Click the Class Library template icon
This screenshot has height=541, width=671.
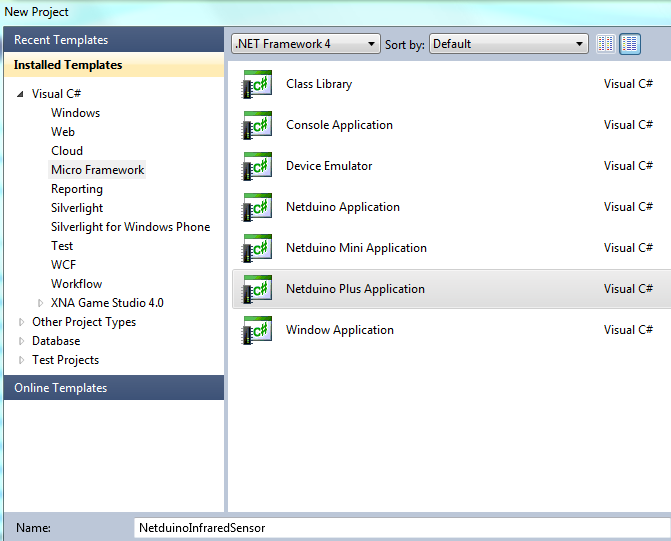[257, 84]
